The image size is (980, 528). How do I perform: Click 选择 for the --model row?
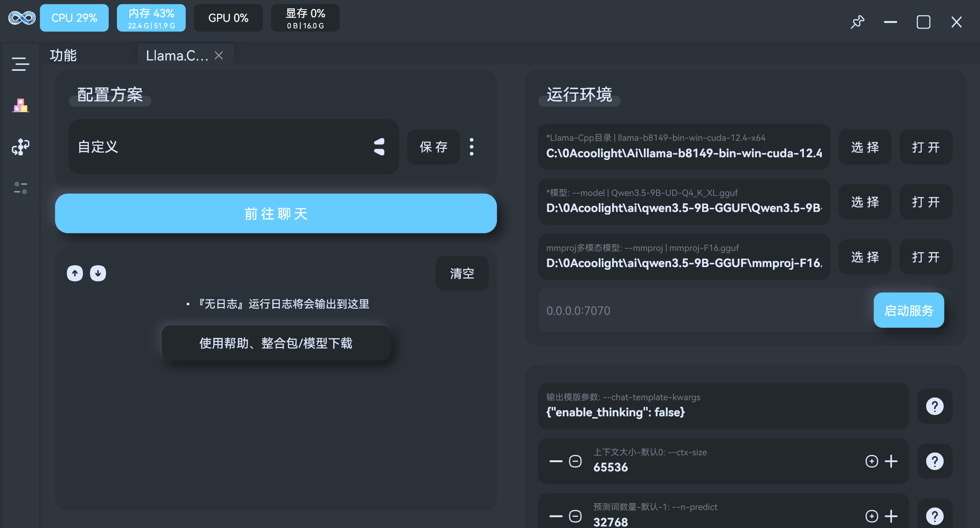pos(865,202)
